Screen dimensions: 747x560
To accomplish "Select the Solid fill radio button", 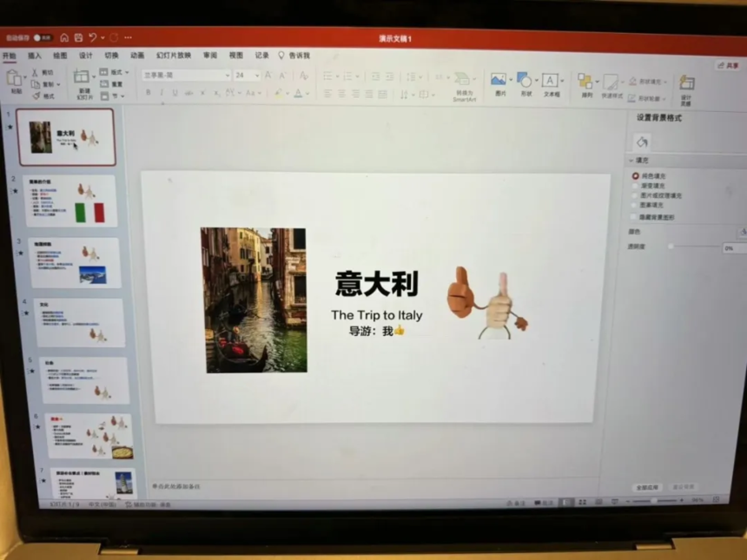I will point(635,175).
